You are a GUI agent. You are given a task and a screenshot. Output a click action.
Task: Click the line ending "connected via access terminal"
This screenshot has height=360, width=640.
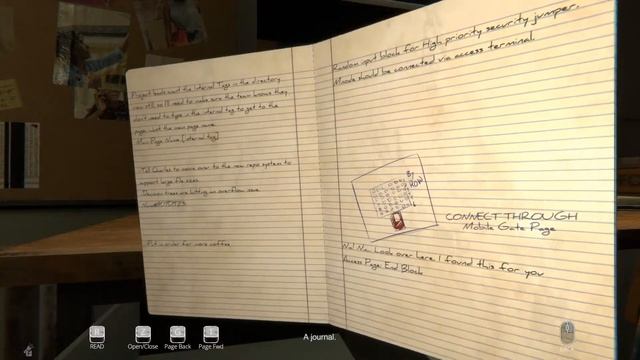click(434, 59)
